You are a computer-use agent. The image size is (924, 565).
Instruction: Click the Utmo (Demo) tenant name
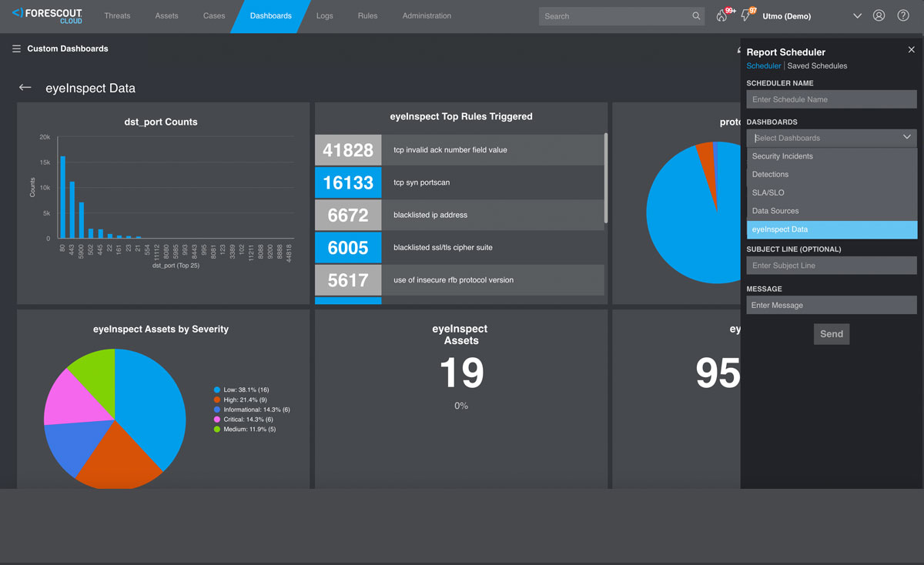tap(786, 16)
